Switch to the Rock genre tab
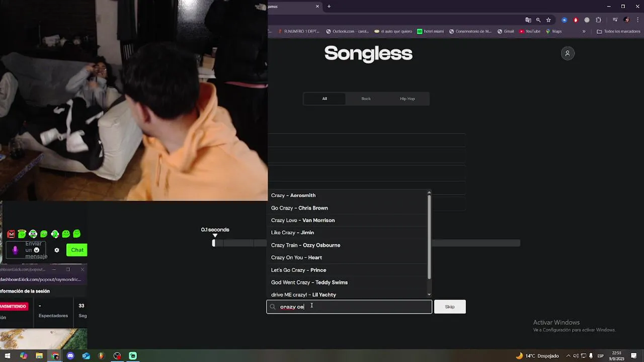 coord(366,99)
